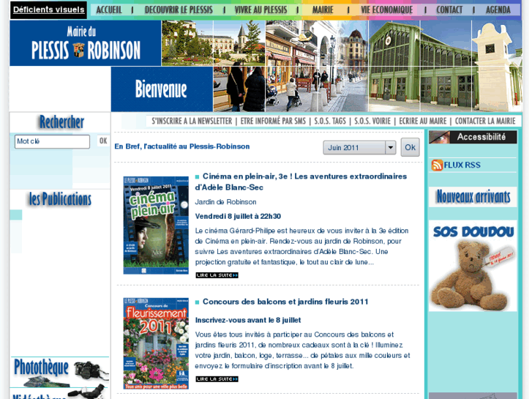Open the ACCUEIL menu
Image resolution: width=532 pixels, height=399 pixels.
click(109, 10)
